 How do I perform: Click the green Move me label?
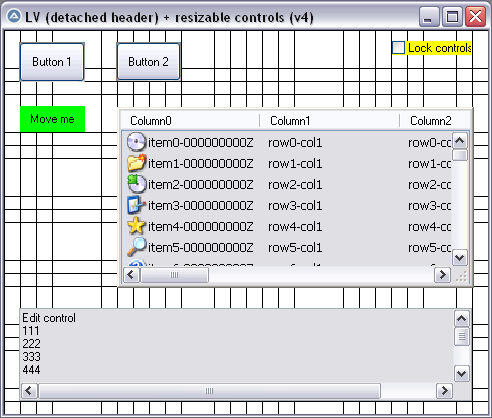point(52,119)
